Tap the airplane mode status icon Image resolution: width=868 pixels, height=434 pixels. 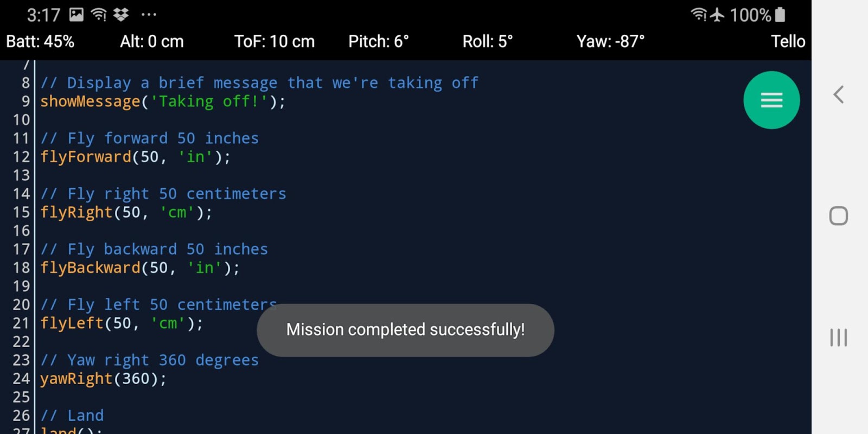717,15
